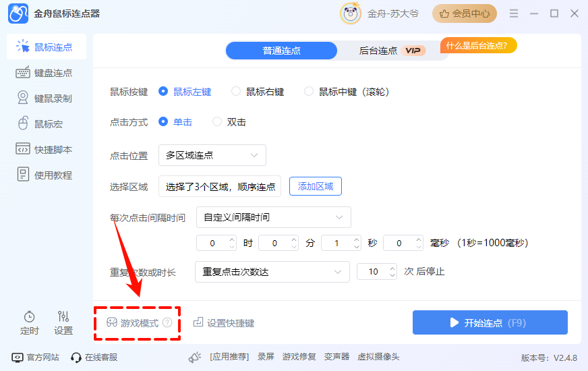Select 双击 click mode radio

[217, 121]
